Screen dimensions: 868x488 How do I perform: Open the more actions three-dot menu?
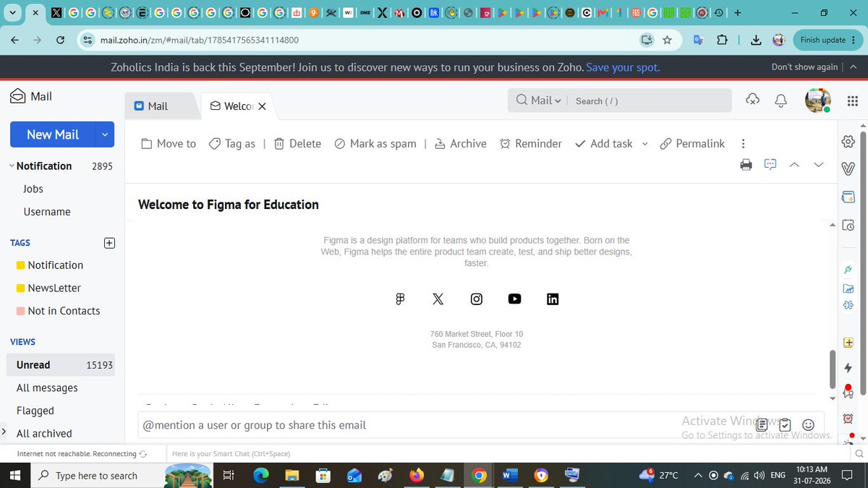pos(743,144)
